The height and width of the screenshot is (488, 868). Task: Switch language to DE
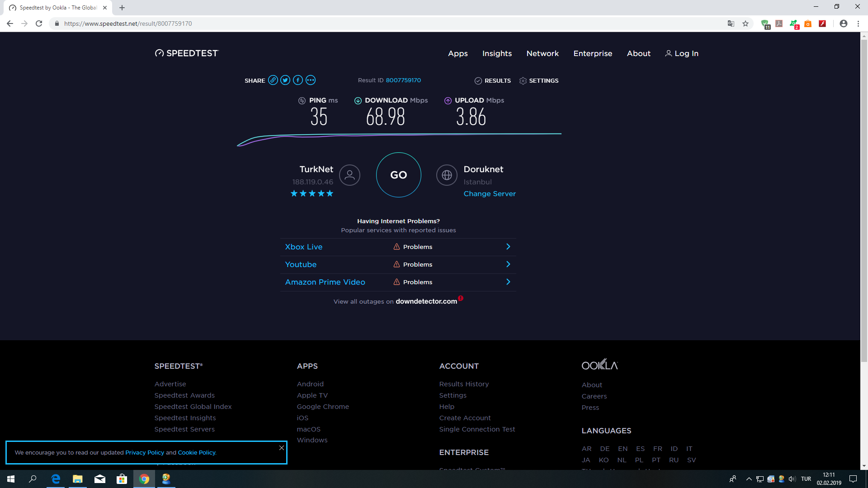point(605,449)
